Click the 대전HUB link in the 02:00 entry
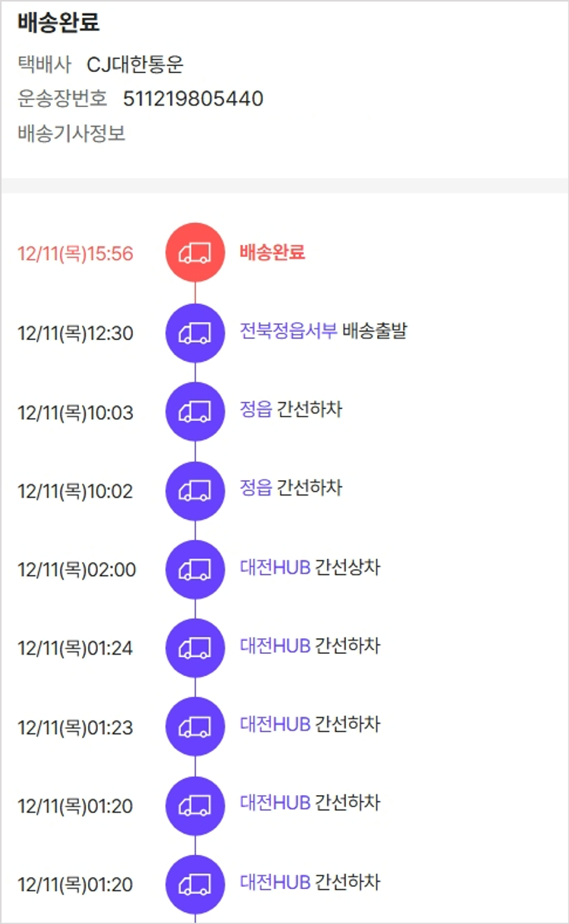 (x=275, y=567)
